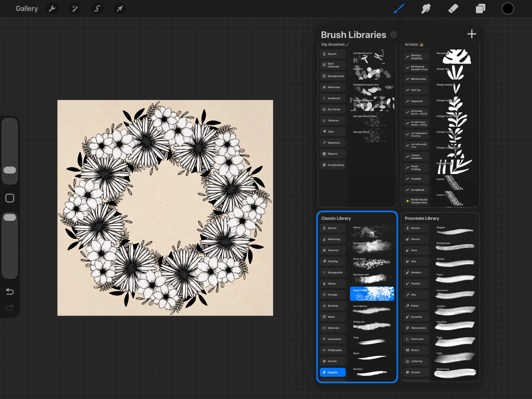Open Mind map brush set
Viewport: 532px width, 399px height.
point(333,87)
